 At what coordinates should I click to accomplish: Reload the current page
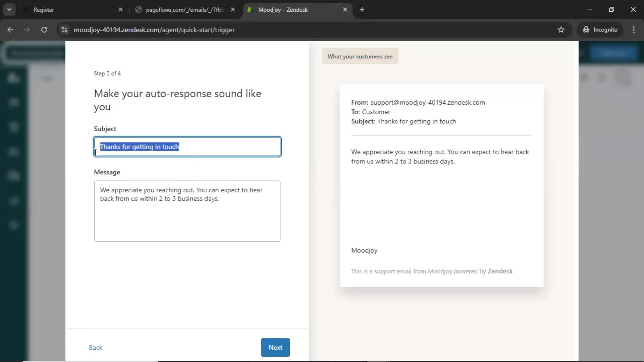44,30
